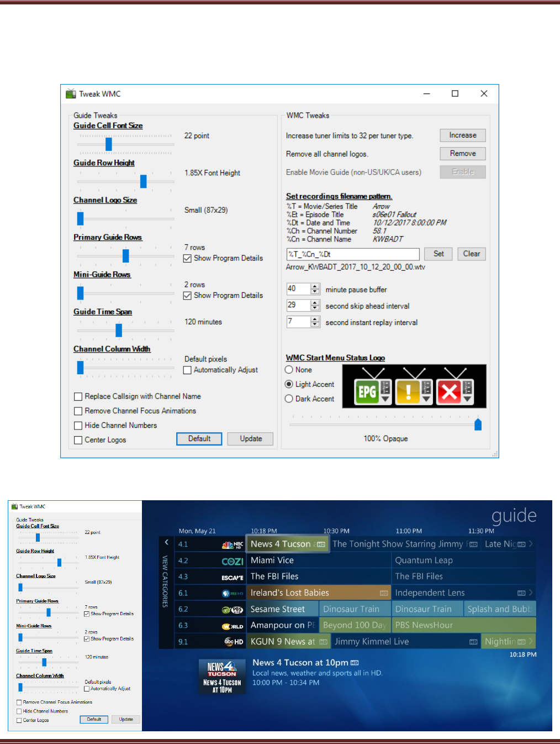Toggle Show Program Details under Mini-Guide Rows
Screen dimensions: 560x744
187,296
